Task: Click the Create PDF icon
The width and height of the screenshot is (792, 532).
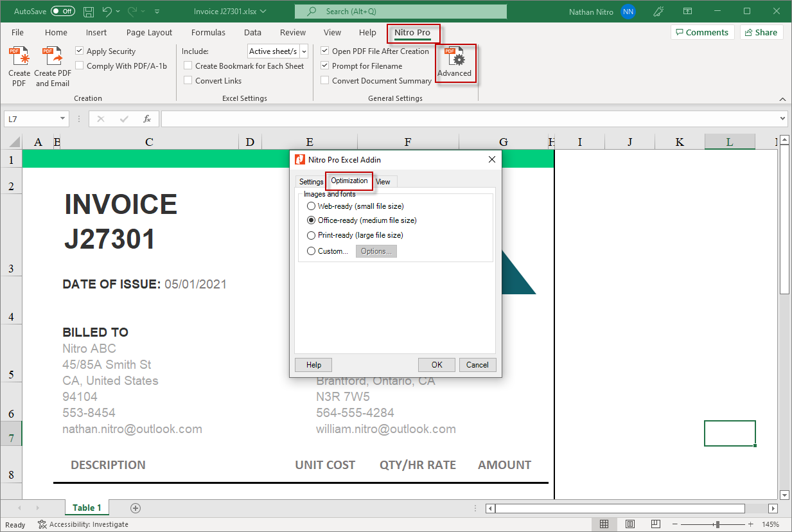Action: point(19,58)
